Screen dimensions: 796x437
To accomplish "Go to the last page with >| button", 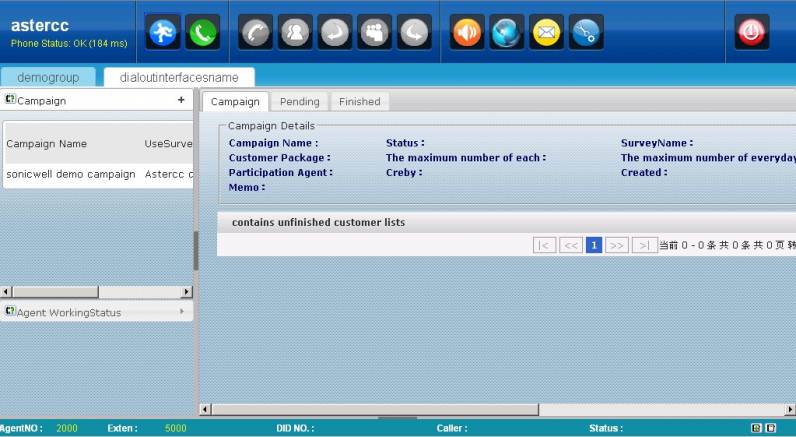I will (645, 245).
